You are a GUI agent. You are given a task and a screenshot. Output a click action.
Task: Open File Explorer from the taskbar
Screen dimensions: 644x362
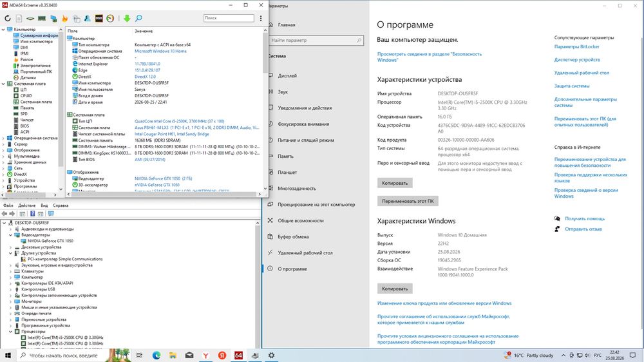click(173, 356)
